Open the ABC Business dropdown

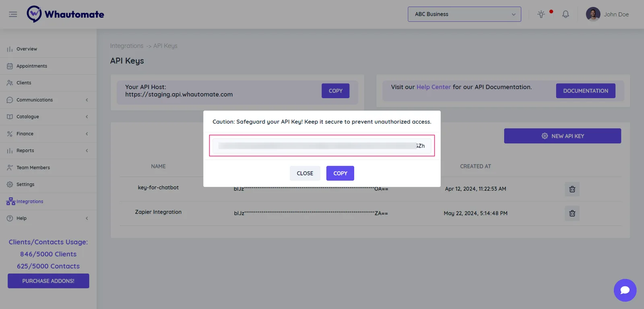464,14
